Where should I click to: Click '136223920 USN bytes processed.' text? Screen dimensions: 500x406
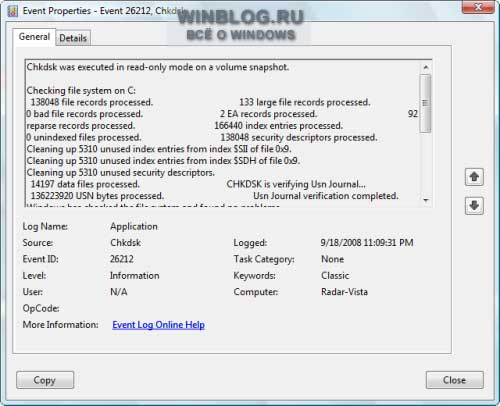click(97, 196)
